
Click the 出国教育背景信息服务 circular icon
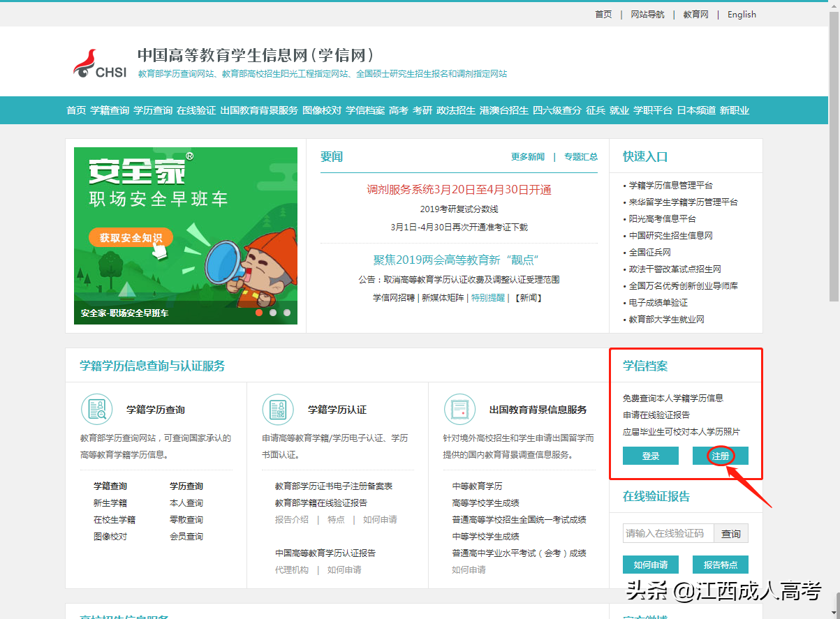point(460,410)
